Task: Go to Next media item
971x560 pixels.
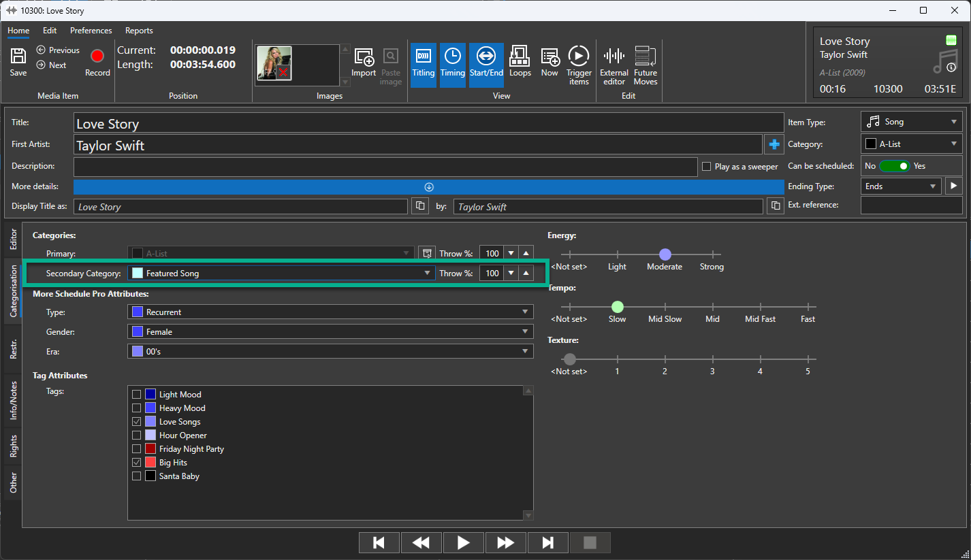Action: pos(51,65)
